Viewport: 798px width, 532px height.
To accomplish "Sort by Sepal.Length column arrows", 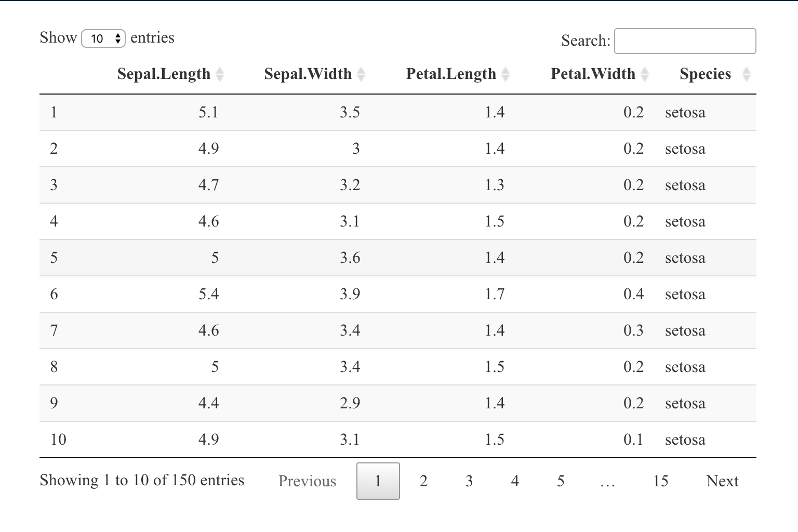I will click(220, 74).
